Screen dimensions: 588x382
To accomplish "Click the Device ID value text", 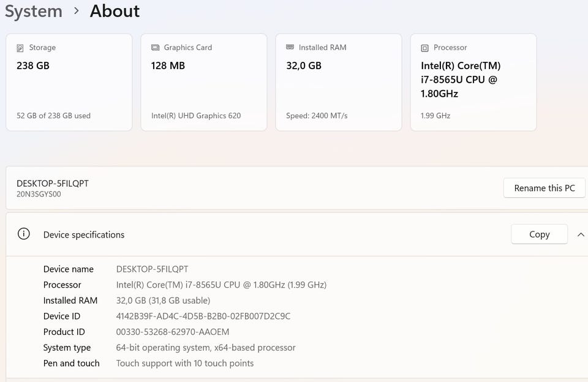I will coord(203,316).
